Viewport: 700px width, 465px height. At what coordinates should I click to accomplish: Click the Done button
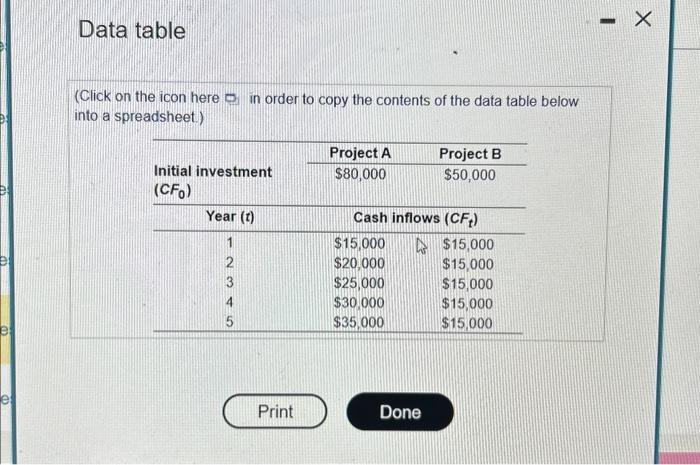point(400,411)
